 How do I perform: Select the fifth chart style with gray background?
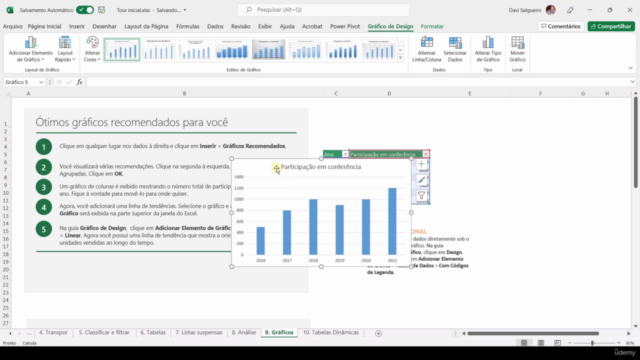click(269, 50)
